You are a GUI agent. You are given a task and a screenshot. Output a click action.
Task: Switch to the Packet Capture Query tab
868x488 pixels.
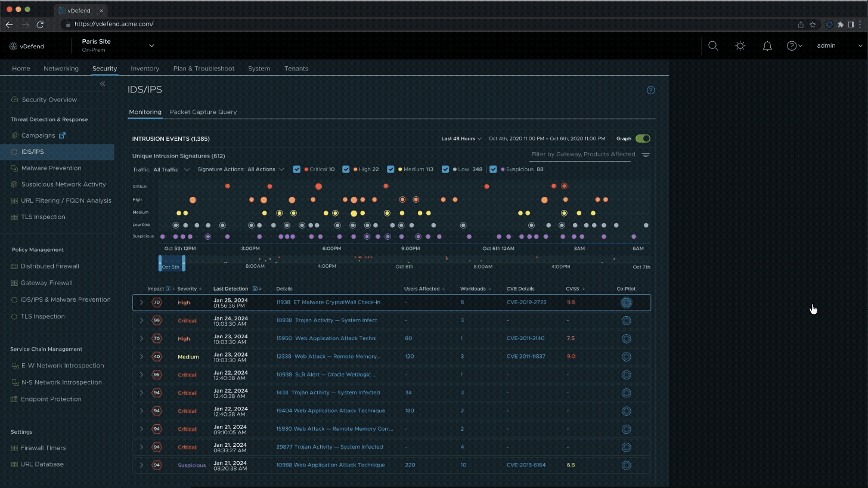coord(203,112)
